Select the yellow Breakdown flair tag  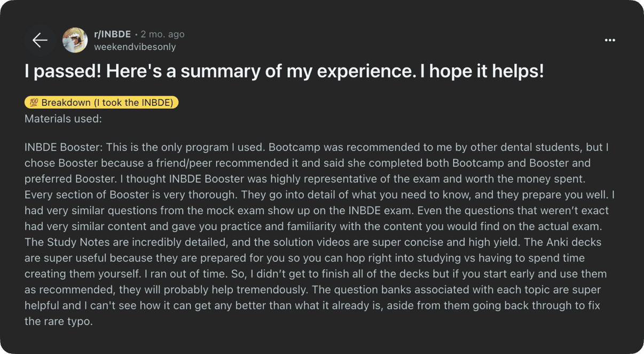click(x=101, y=103)
